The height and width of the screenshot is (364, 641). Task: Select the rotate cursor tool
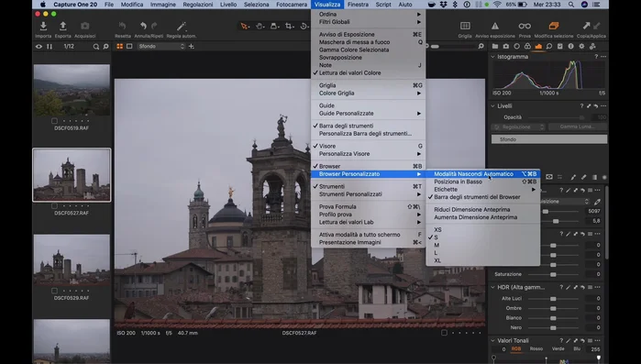click(x=304, y=27)
